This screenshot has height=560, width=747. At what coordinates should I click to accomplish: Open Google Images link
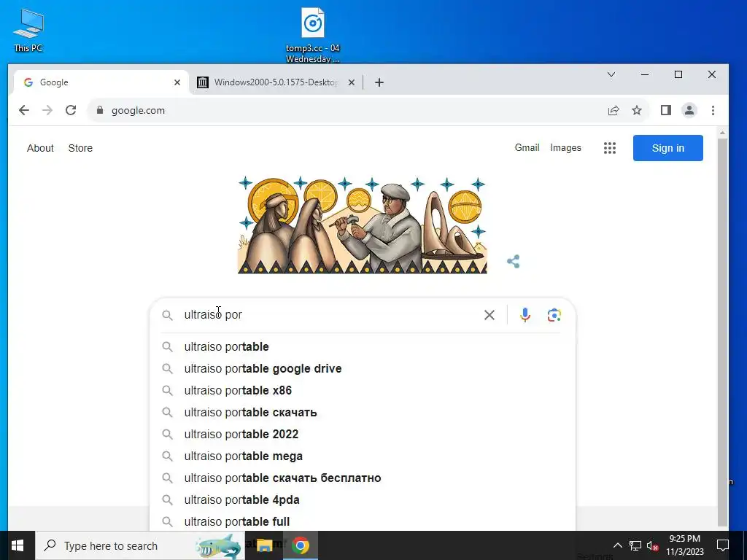tap(565, 147)
